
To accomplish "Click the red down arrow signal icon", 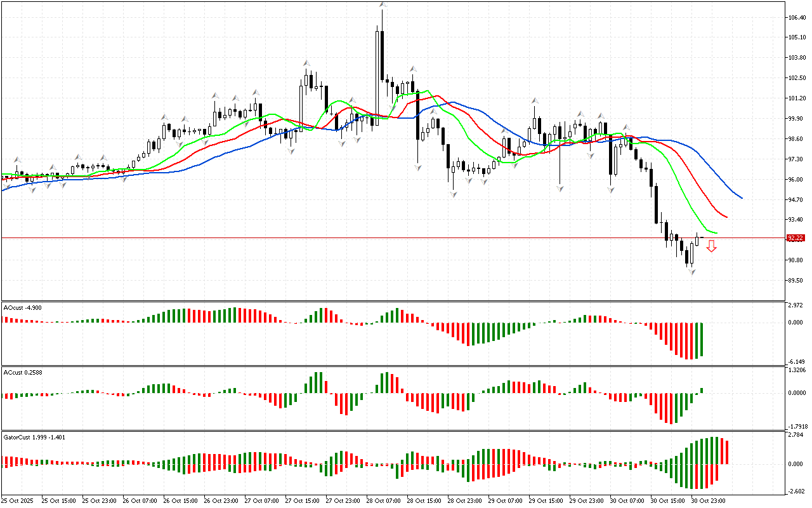I will coord(712,246).
